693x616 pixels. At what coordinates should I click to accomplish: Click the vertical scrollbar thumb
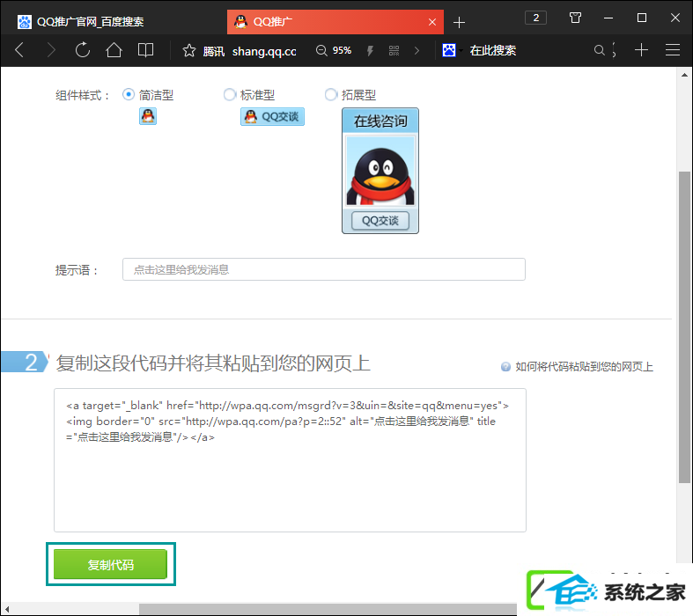pos(684,326)
